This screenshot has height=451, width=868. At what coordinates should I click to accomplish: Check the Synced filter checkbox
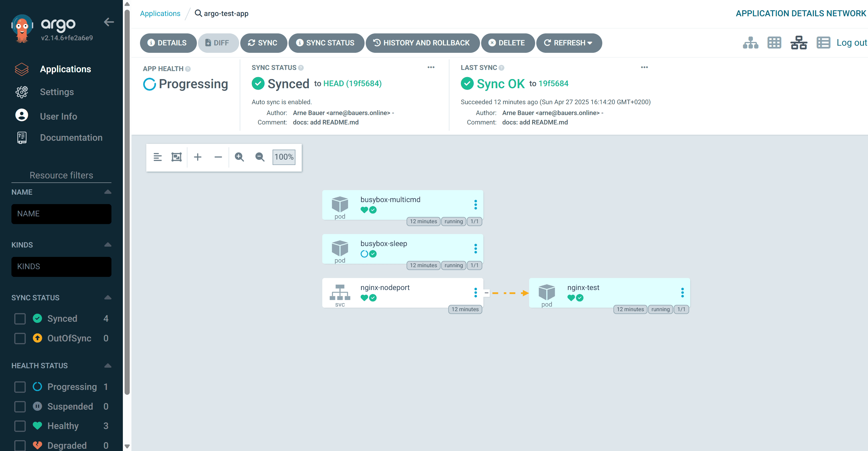point(20,319)
